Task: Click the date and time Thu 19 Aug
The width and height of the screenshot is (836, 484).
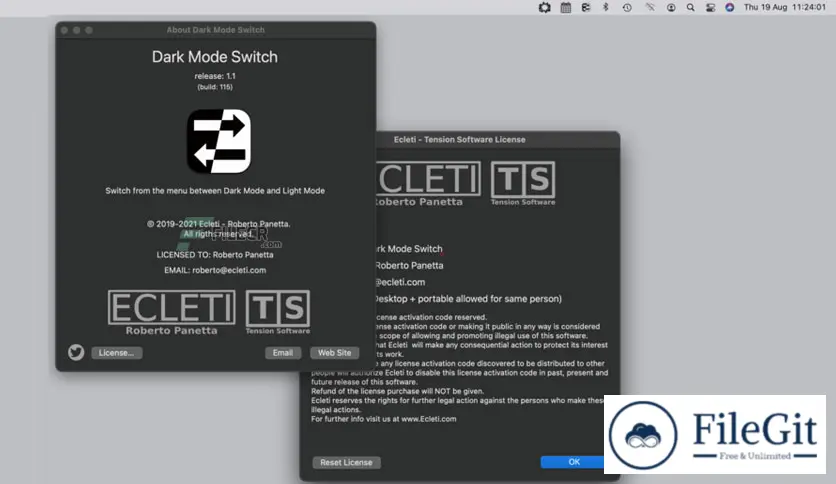Action: (x=785, y=7)
